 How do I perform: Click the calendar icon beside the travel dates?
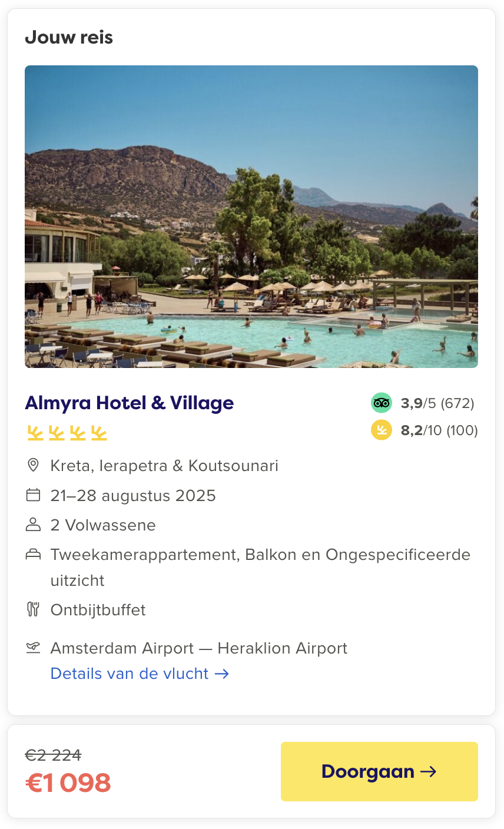point(34,495)
